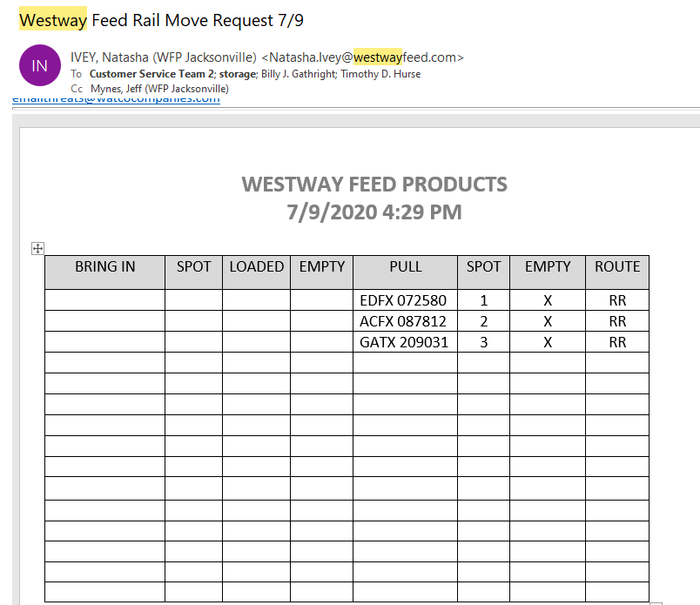Click RR route in GATX 209031 row
This screenshot has width=700, height=605.
pos(617,342)
